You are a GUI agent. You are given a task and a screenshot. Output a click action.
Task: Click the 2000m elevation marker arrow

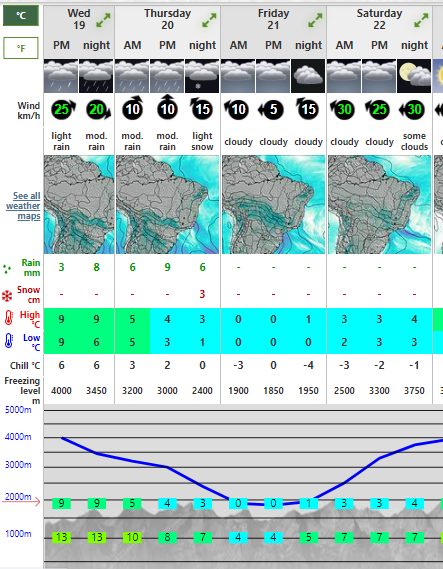tap(21, 501)
